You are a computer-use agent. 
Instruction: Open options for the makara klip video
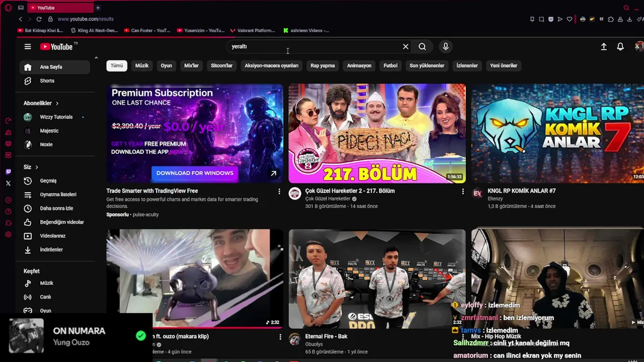click(280, 337)
